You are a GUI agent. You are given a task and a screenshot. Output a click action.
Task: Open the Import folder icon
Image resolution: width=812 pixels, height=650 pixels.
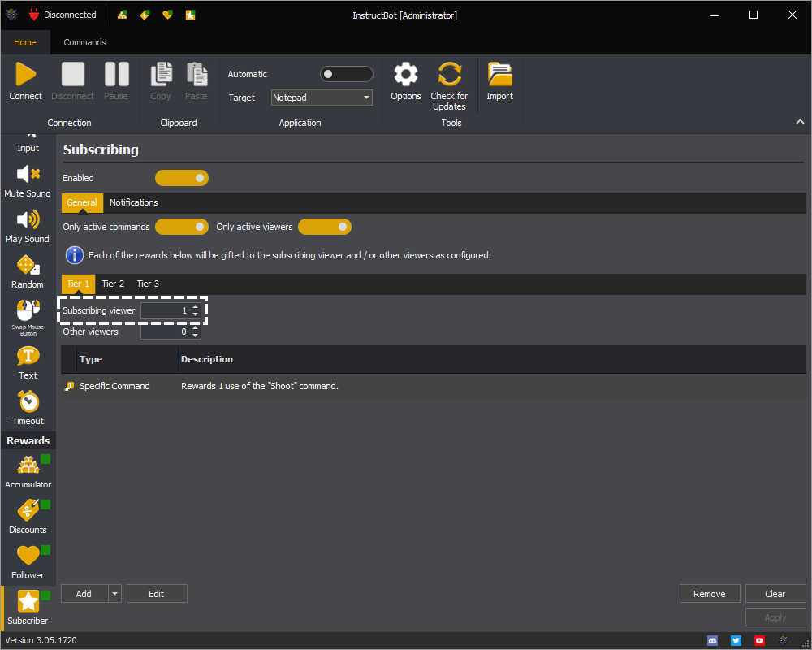[499, 74]
